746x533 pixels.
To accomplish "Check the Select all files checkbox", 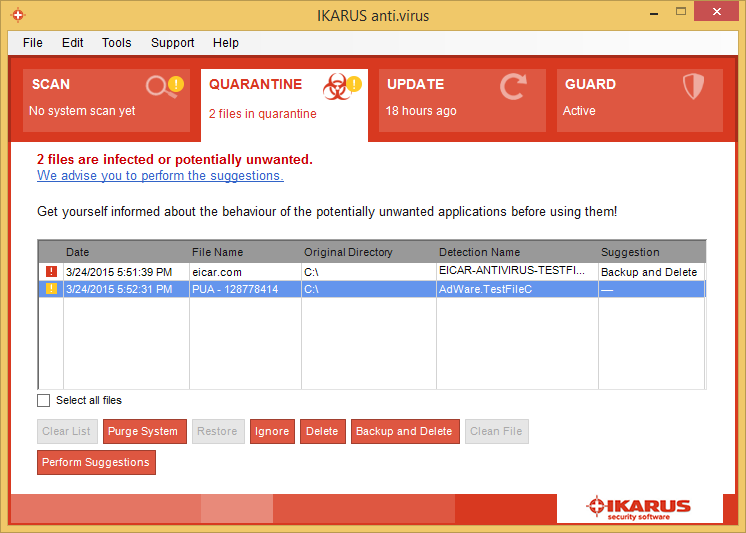I will [x=43, y=400].
